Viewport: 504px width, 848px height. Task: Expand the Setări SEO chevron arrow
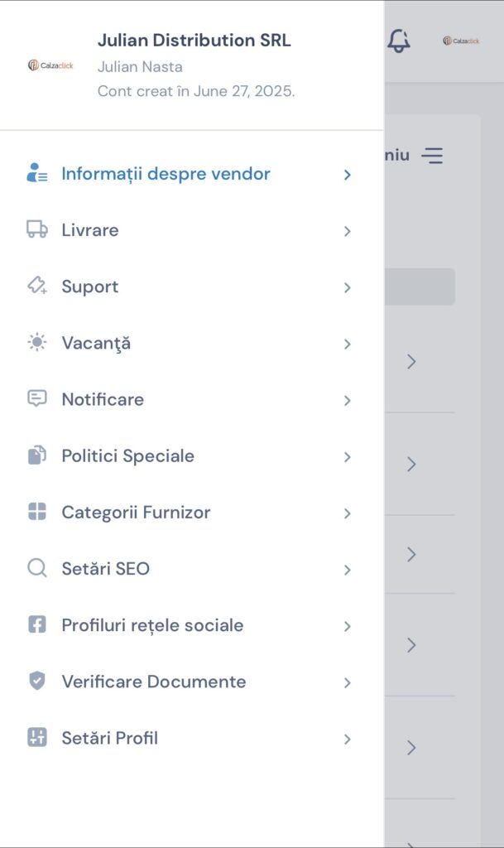point(348,570)
